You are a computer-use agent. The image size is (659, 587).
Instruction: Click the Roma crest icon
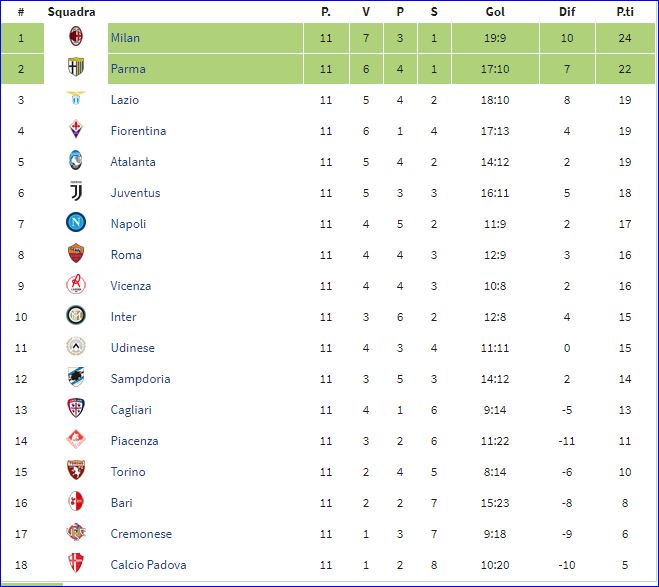[x=75, y=255]
